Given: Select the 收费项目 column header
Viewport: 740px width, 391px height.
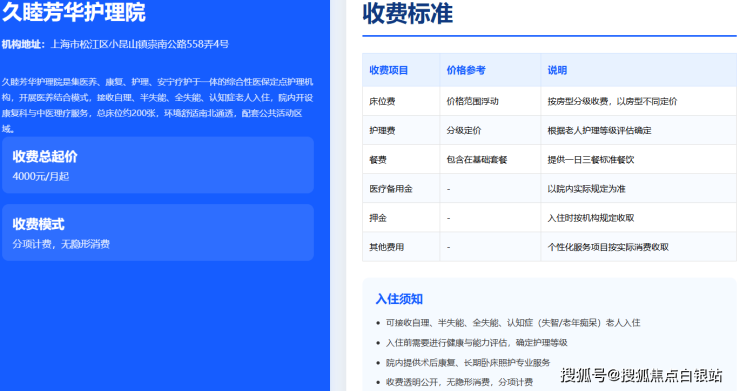Looking at the screenshot, I should [388, 70].
